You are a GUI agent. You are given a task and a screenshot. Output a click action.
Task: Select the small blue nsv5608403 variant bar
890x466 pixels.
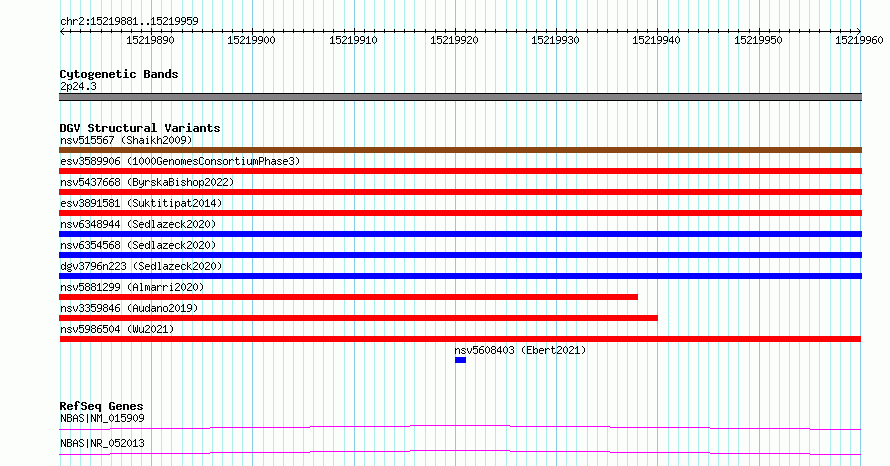pos(460,360)
